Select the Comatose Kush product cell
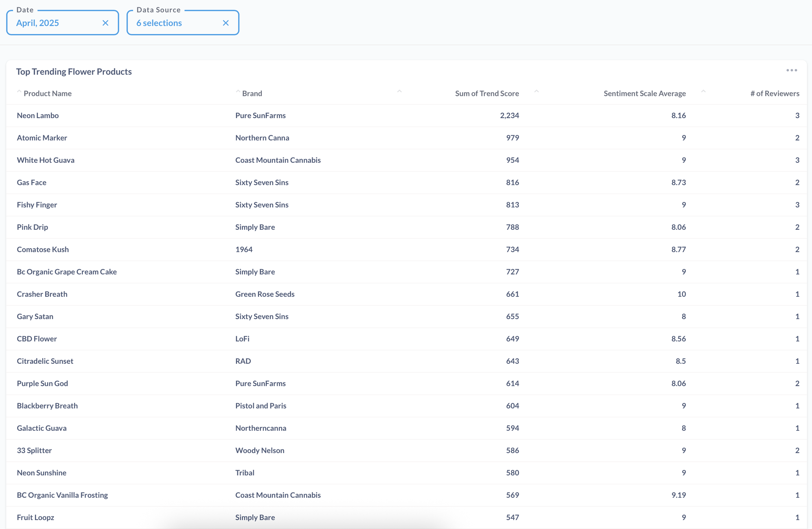The image size is (812, 529). tap(43, 249)
